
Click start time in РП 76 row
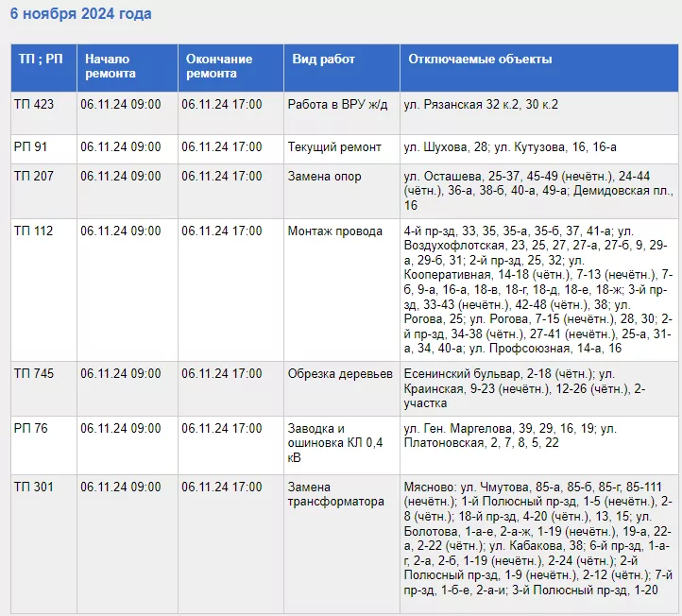coord(121,429)
